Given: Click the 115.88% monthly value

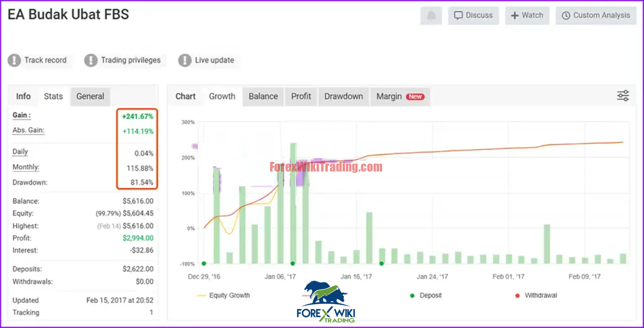Looking at the screenshot, I should click(140, 169).
